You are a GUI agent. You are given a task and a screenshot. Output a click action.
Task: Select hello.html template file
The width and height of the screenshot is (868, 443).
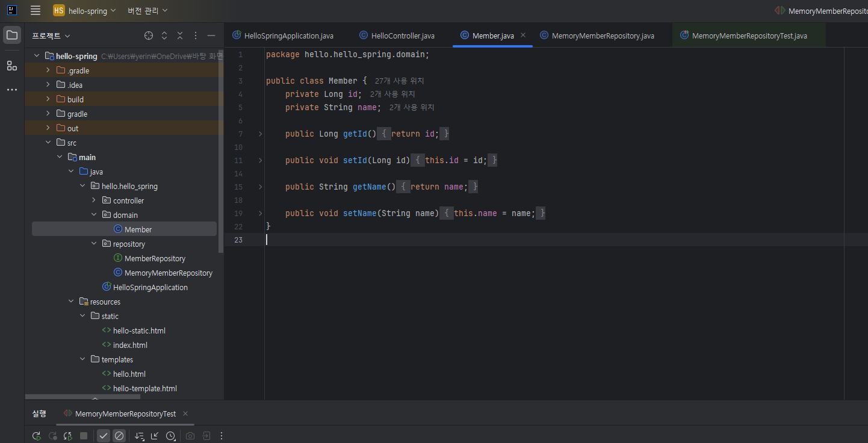(124, 374)
